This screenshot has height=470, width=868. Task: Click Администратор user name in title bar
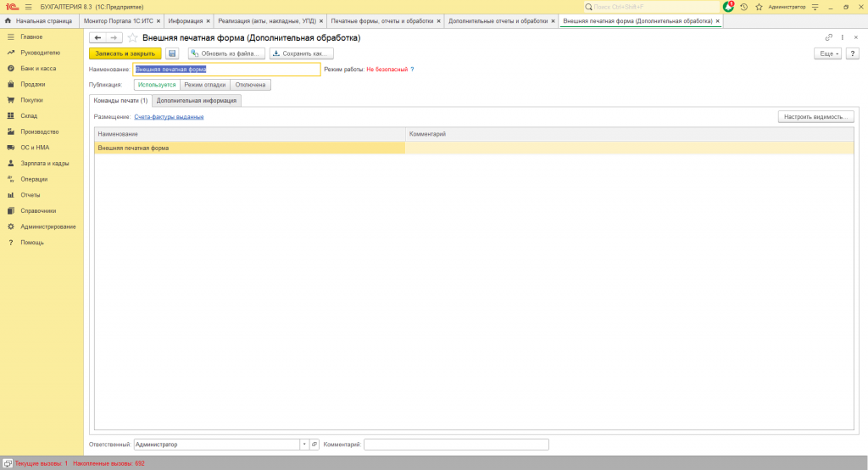pos(787,7)
